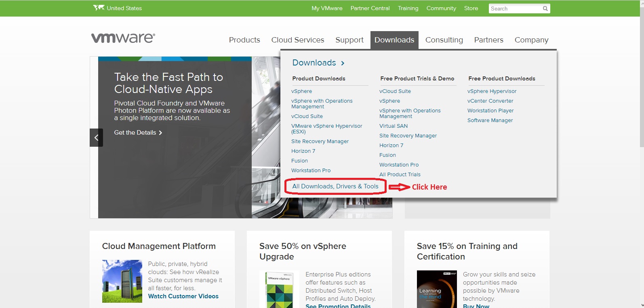Image resolution: width=644 pixels, height=308 pixels.
Task: Select vSphere under Product Downloads
Action: (302, 91)
